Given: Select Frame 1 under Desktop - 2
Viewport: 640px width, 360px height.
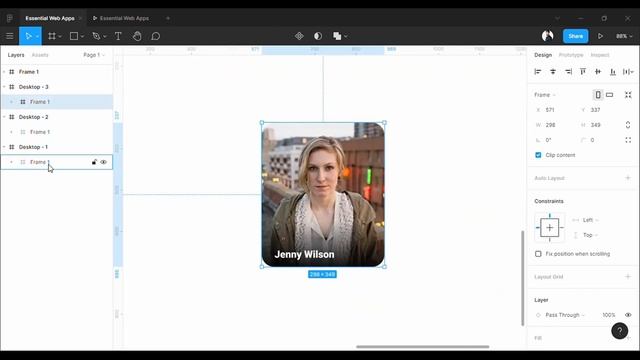Looking at the screenshot, I should (56, 132).
